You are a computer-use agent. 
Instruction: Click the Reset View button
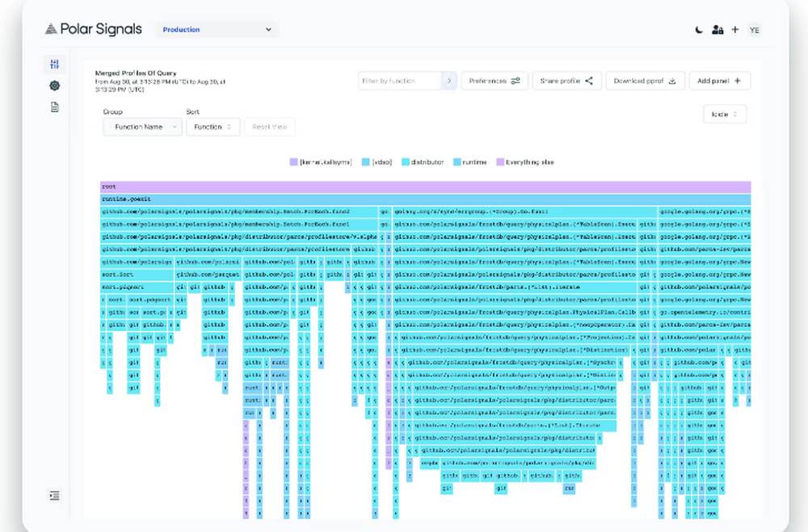(270, 127)
